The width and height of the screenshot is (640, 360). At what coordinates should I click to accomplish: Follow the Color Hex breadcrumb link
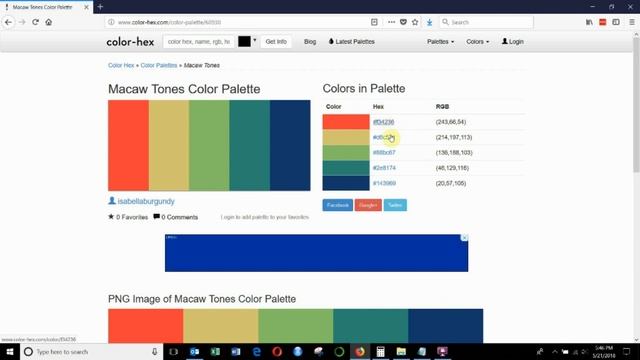pos(121,65)
